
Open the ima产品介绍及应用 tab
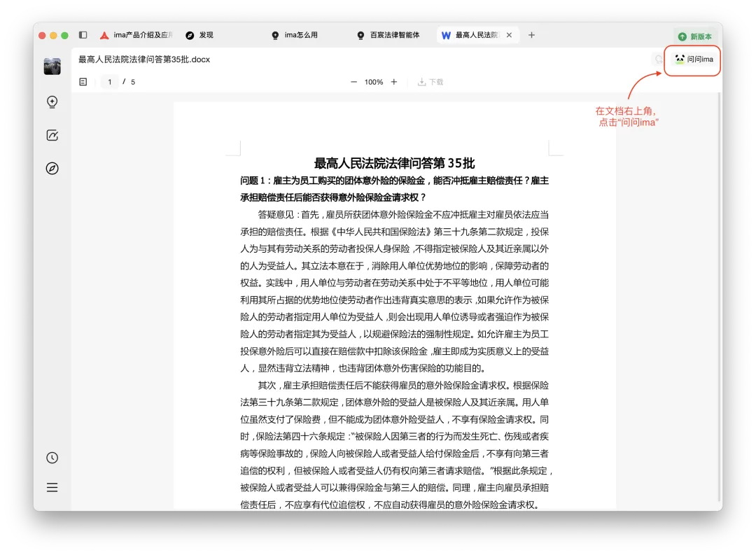click(136, 35)
